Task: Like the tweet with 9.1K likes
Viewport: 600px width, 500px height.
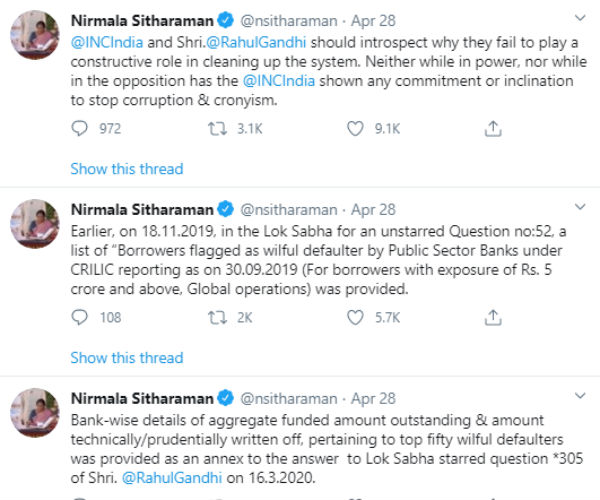Action: pyautogui.click(x=355, y=129)
